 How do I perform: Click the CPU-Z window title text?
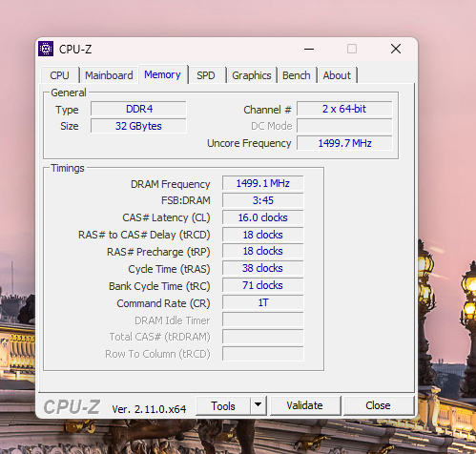point(75,50)
